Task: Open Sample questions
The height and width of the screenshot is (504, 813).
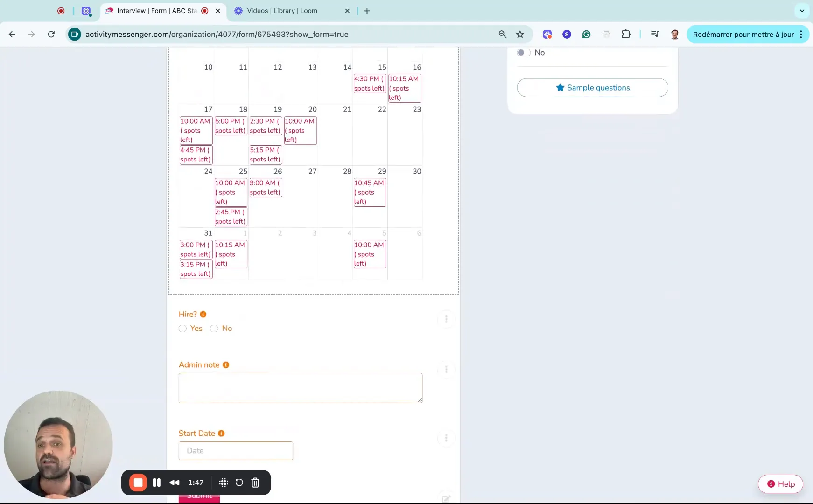Action: pyautogui.click(x=592, y=88)
